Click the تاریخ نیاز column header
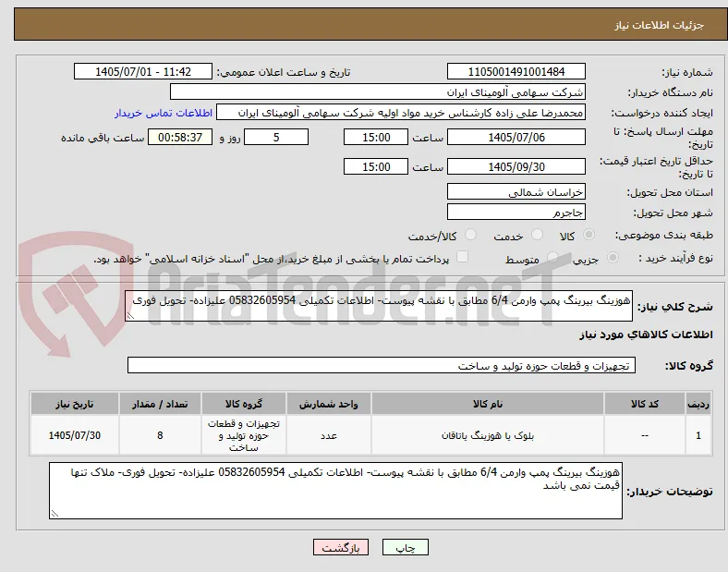The width and height of the screenshot is (728, 572). pyautogui.click(x=75, y=404)
